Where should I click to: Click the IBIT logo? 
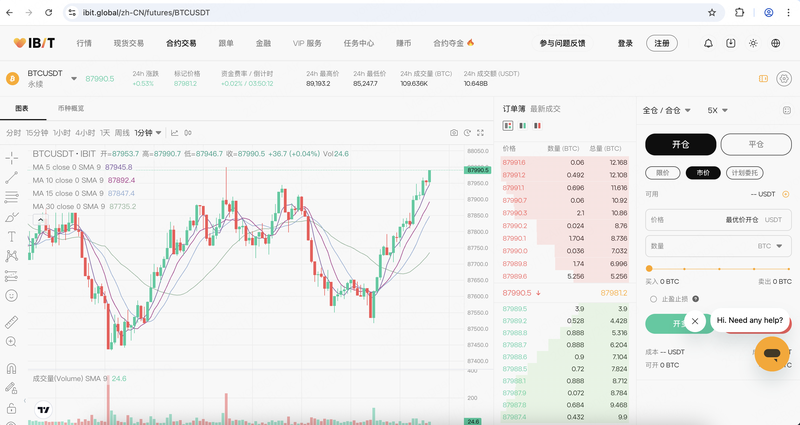point(34,43)
